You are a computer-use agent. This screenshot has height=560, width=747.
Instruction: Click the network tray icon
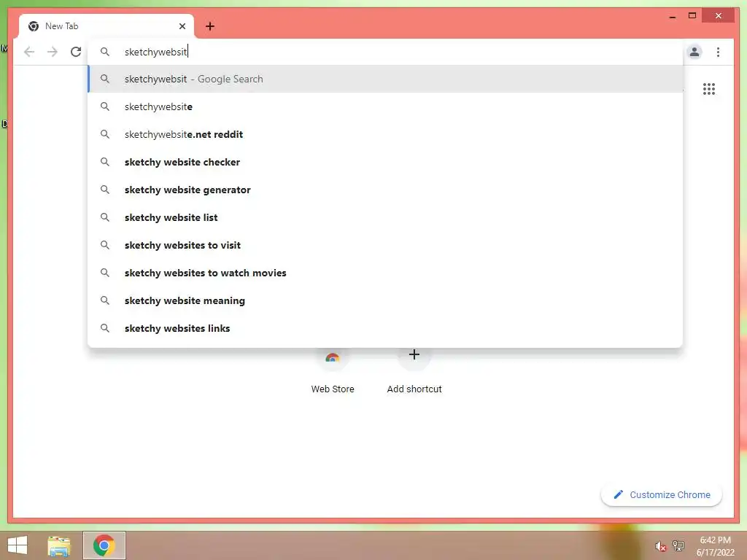pos(678,545)
